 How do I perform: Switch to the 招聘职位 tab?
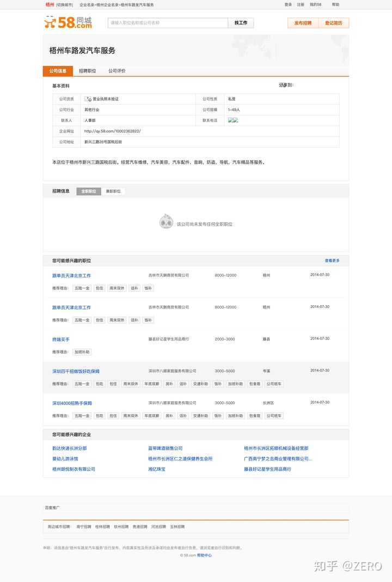point(88,71)
